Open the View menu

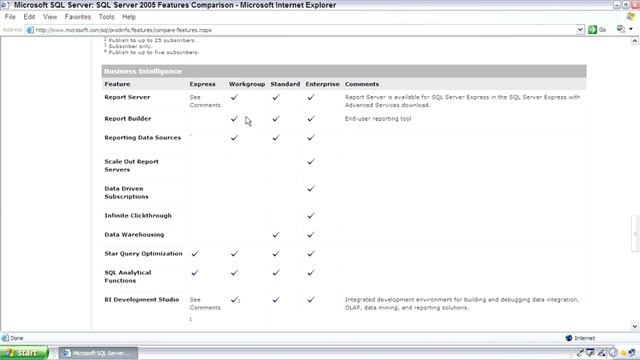pos(50,17)
